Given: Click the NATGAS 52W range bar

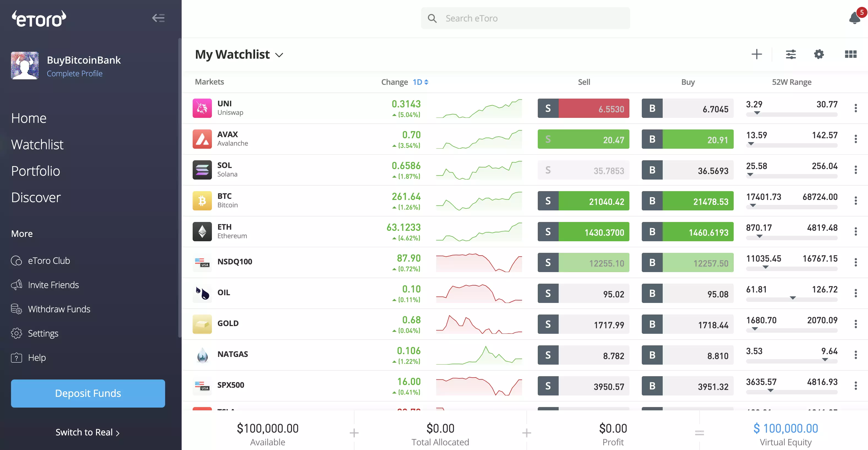Looking at the screenshot, I should pos(791,361).
